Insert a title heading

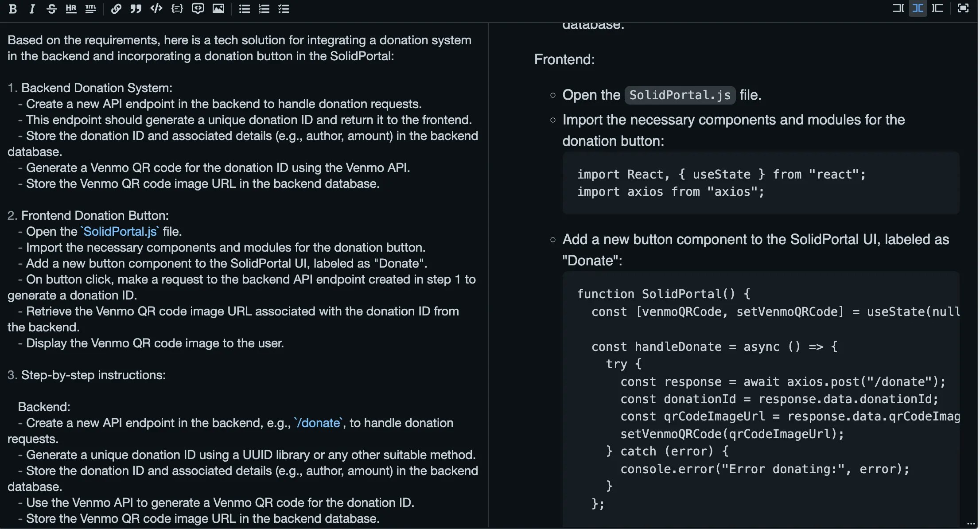coord(90,9)
